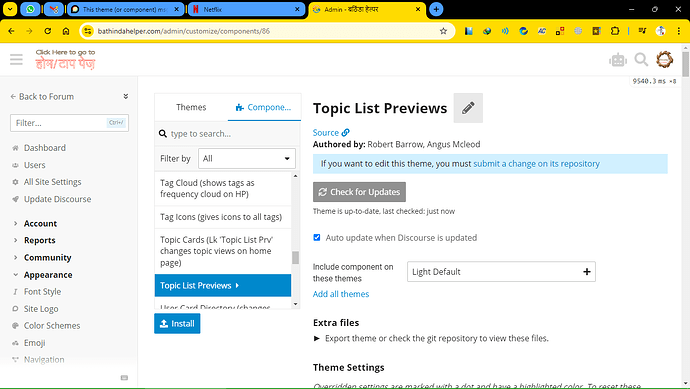The width and height of the screenshot is (690, 389).
Task: Click the sidebar Filter input field
Action: coord(70,123)
